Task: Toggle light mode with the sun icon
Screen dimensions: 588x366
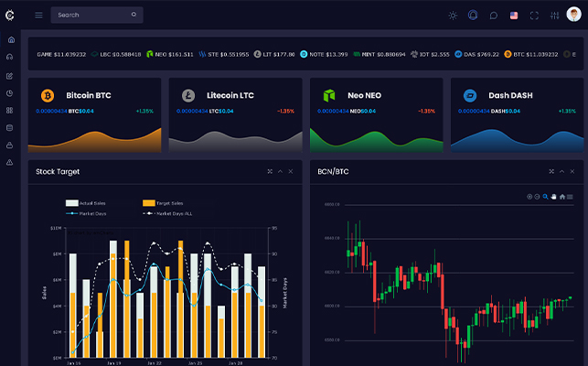Action: click(x=453, y=16)
